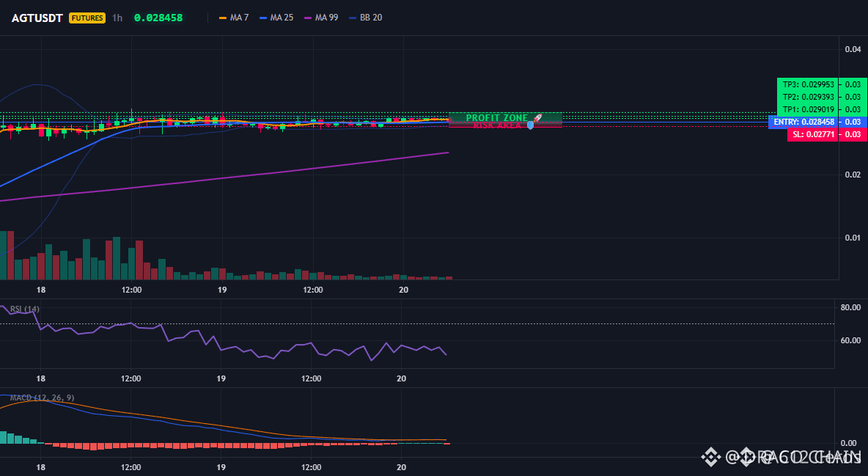The image size is (868, 476).
Task: Click the 0.01 price axis label
Action: pyautogui.click(x=853, y=238)
